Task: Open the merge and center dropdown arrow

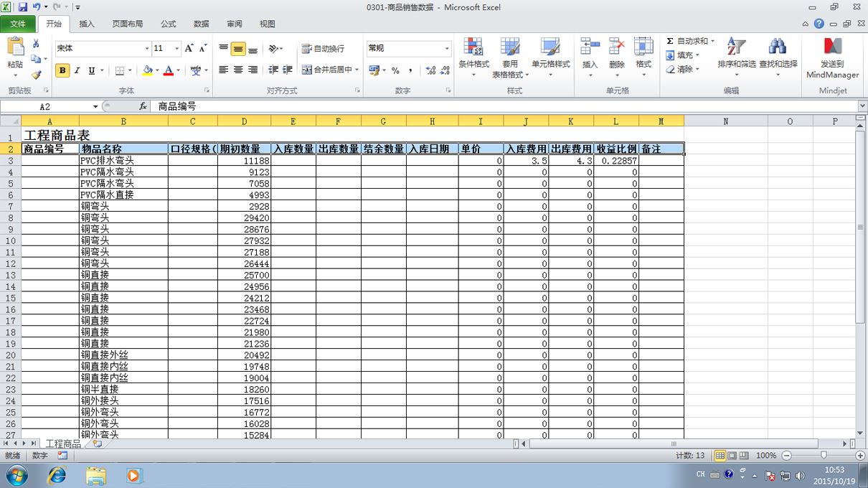Action: click(x=357, y=70)
